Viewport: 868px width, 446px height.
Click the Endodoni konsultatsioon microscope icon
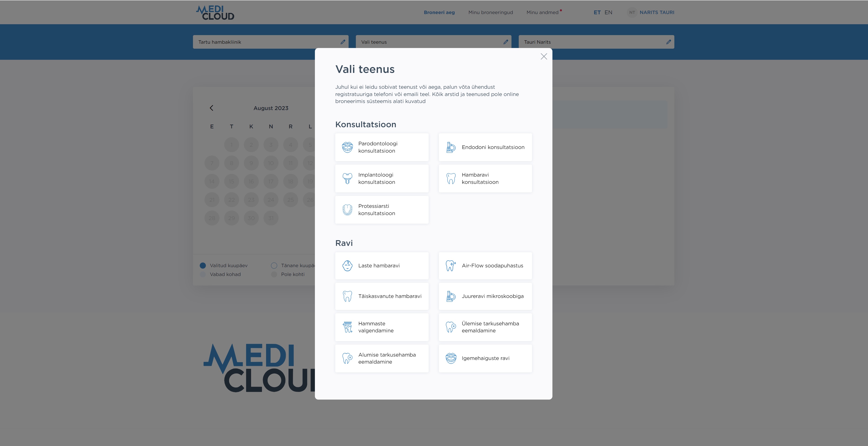point(450,147)
